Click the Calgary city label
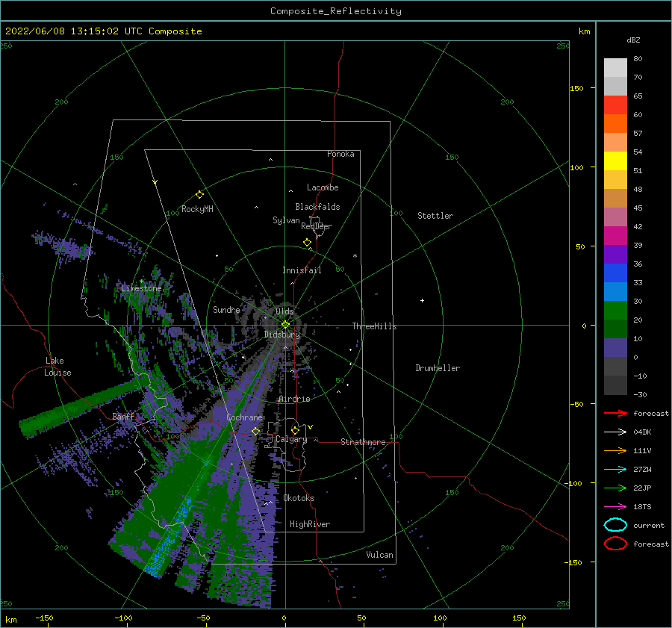 tap(291, 439)
